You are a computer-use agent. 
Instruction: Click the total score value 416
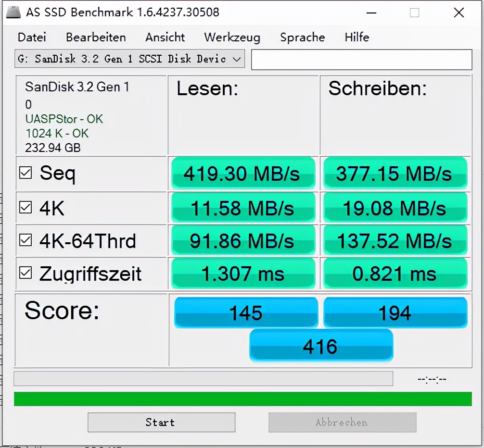point(321,345)
